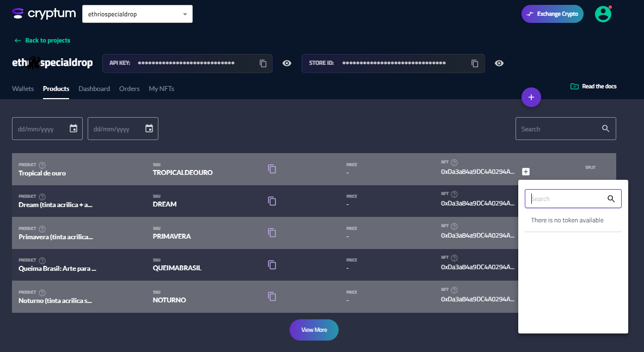Reveal the hidden API key

(x=287, y=63)
